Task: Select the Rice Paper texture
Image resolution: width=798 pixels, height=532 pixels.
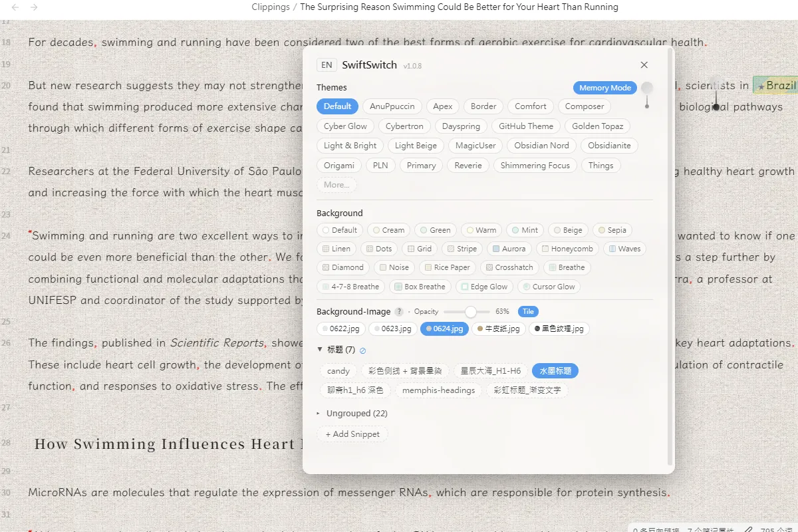Action: 447,267
